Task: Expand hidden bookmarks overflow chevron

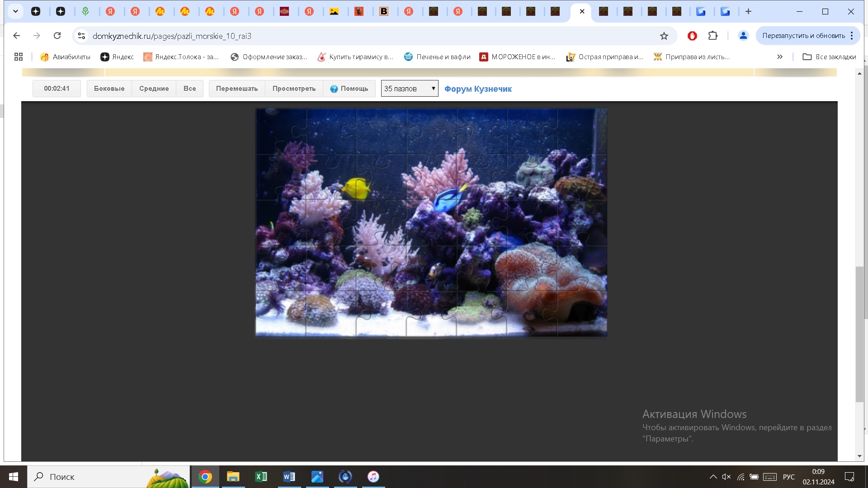Action: point(780,56)
